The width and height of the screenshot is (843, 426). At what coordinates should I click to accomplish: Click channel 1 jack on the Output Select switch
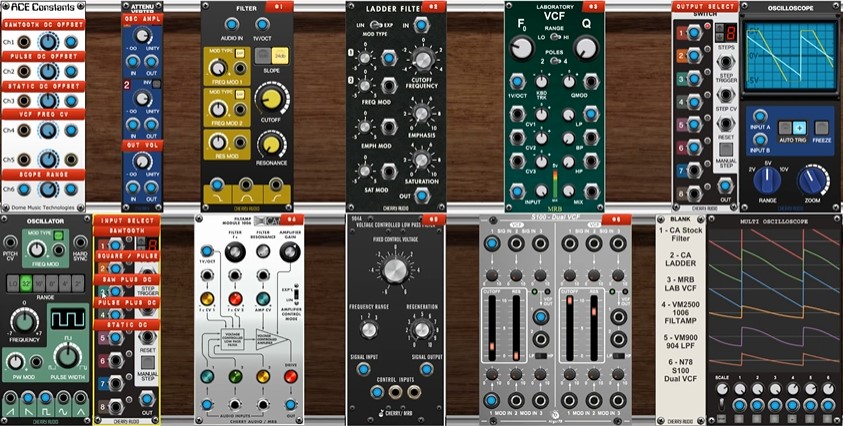(695, 33)
